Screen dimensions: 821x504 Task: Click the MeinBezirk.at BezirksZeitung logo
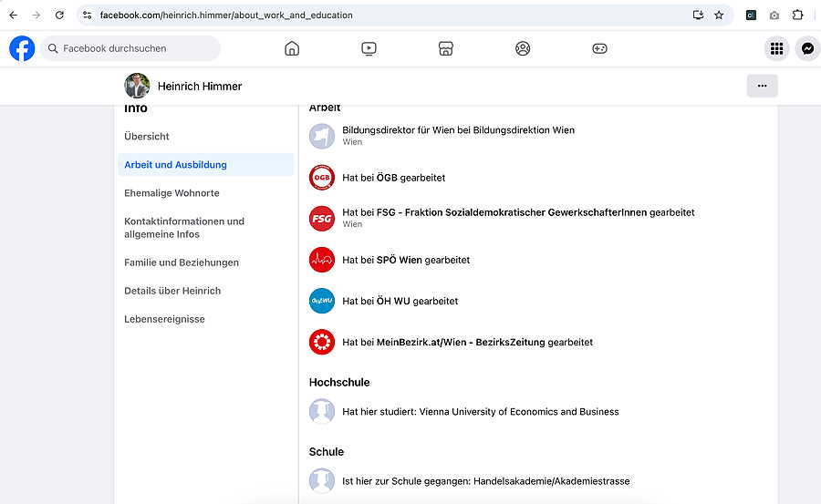(x=321, y=342)
